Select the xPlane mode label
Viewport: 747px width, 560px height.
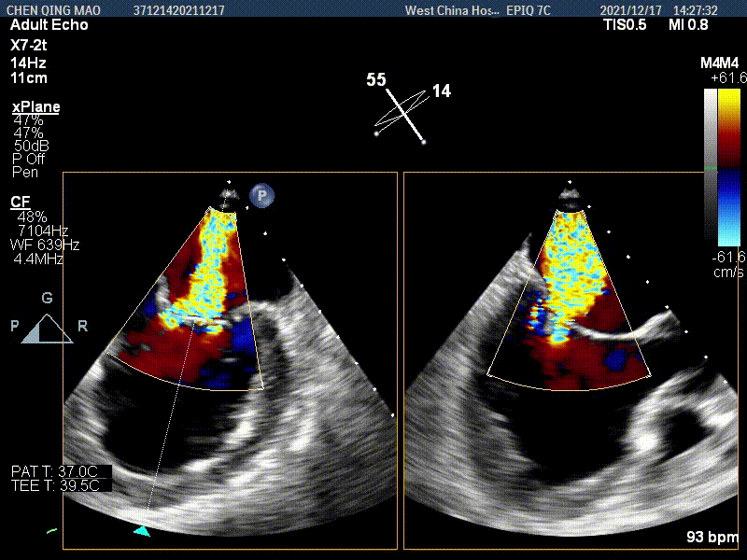click(x=35, y=107)
